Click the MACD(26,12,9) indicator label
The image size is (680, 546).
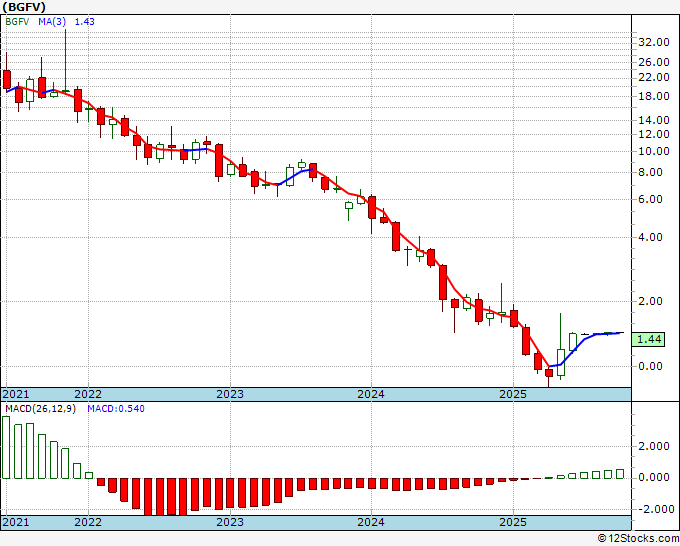(x=40, y=409)
